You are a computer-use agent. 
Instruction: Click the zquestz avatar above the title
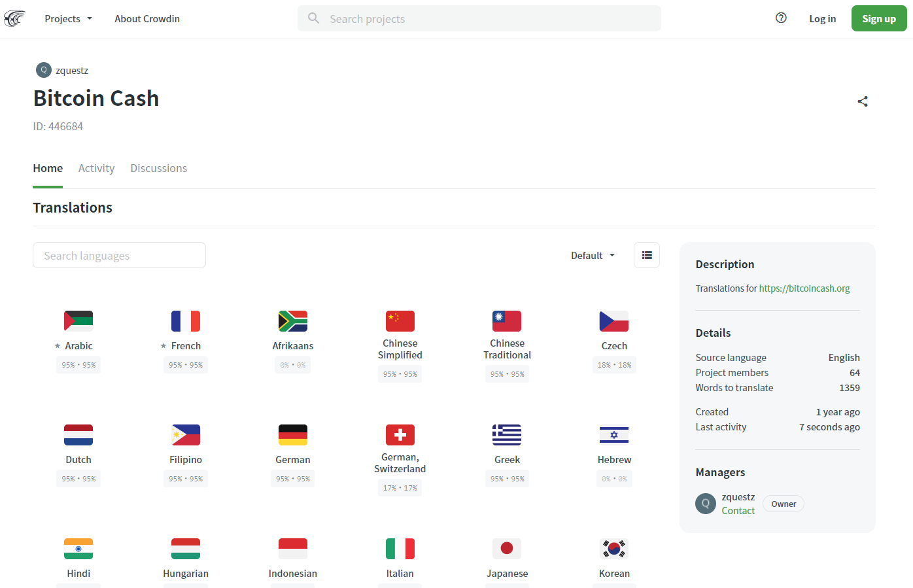pyautogui.click(x=44, y=70)
